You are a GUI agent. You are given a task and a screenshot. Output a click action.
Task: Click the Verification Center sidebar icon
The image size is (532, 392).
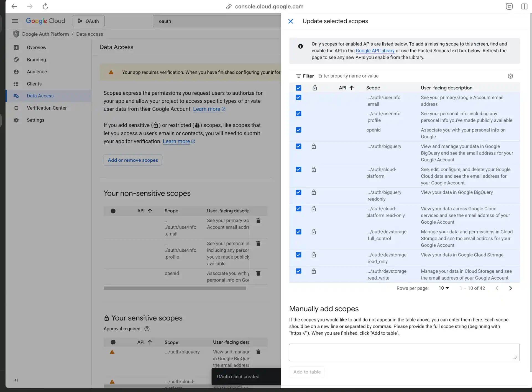[16, 108]
